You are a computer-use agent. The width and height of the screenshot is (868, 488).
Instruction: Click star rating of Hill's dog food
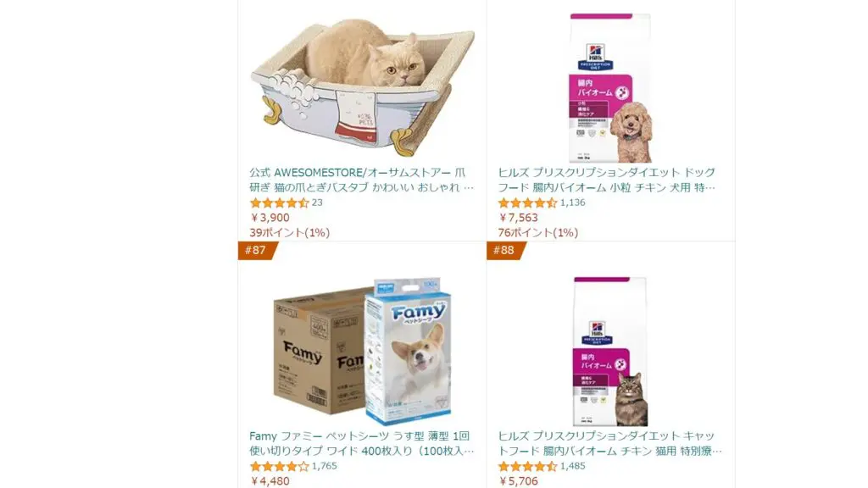pos(527,202)
